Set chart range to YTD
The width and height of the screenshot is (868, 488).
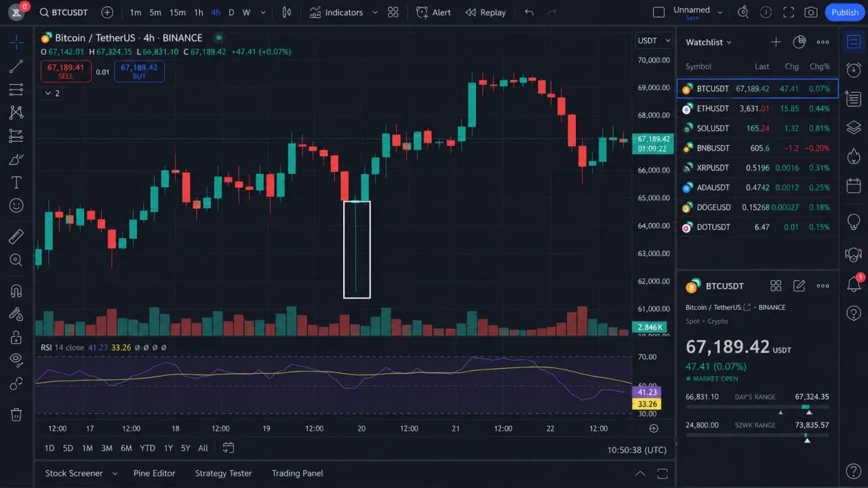pos(147,448)
